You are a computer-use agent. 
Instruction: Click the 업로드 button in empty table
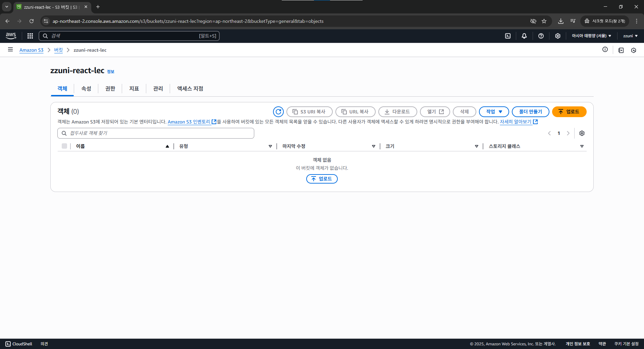coord(322,179)
